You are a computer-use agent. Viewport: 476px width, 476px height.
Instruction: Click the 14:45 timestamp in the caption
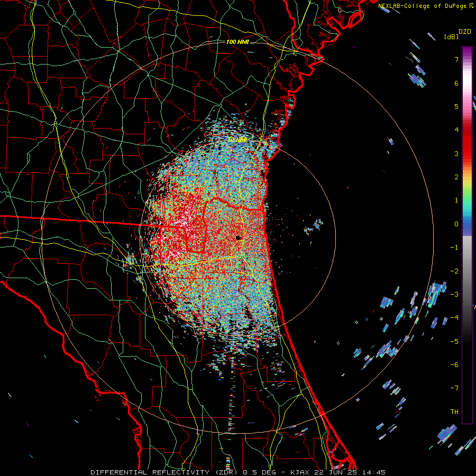click(374, 472)
